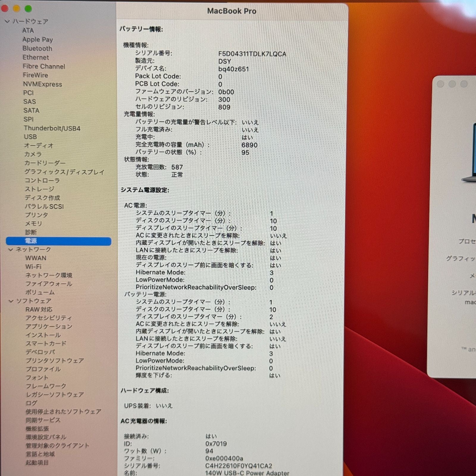Select ファイアウォール item
Screen dimensions: 476x476
click(x=49, y=284)
